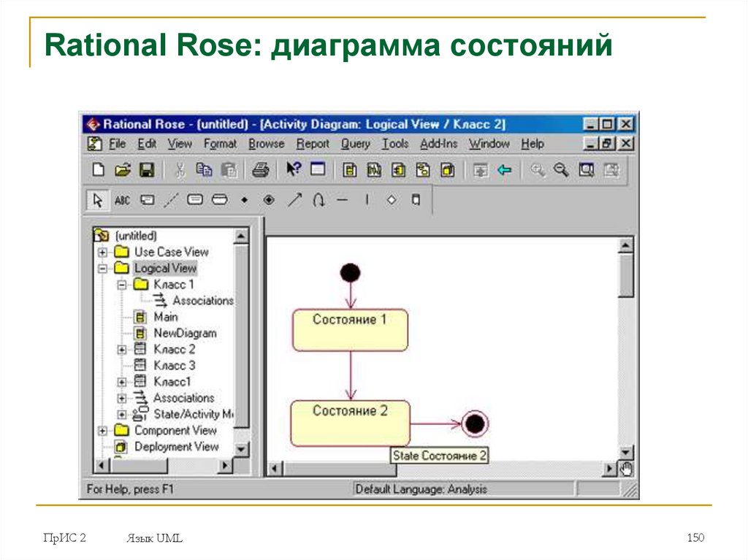This screenshot has width=748, height=560.
Task: Select the ABC text box tool
Action: pos(122,200)
